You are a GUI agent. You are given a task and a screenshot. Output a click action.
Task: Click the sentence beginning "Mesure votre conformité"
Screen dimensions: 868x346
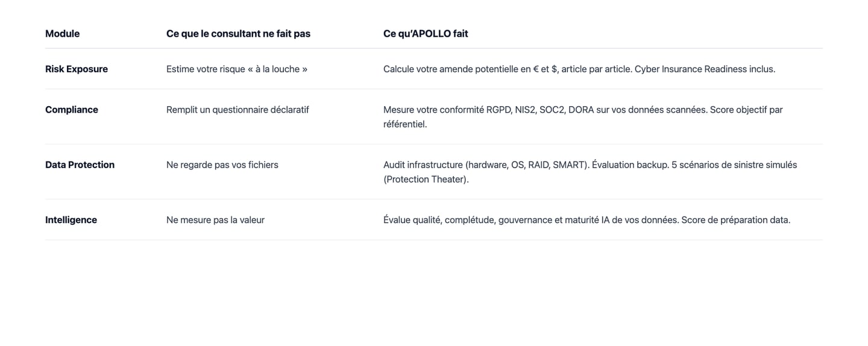(x=542, y=110)
